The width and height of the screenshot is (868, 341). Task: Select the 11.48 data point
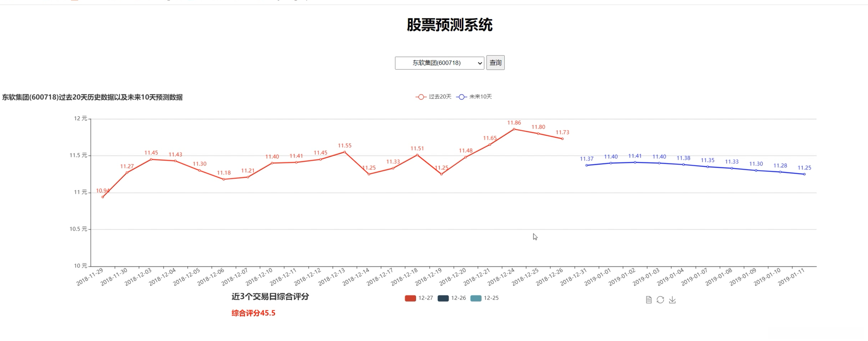tap(466, 157)
